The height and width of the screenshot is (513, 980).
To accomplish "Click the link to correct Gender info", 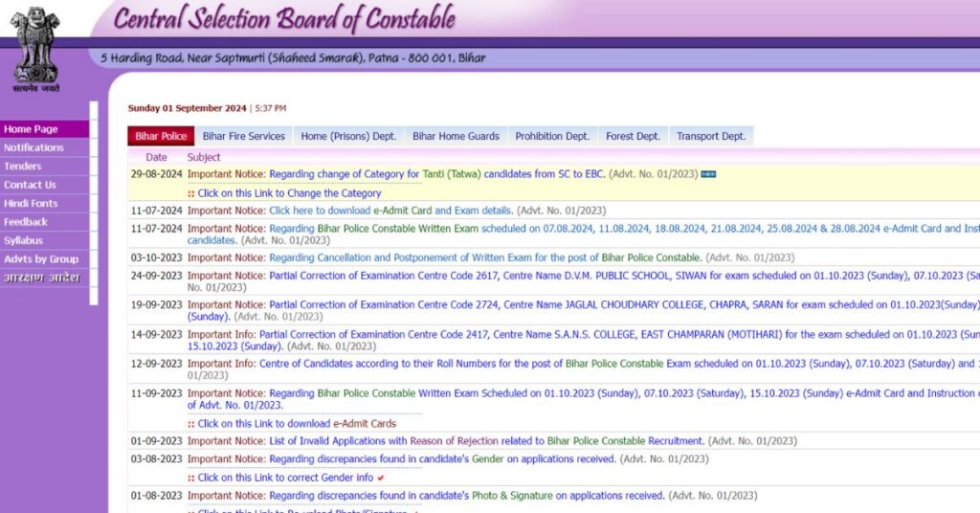I will 285,478.
